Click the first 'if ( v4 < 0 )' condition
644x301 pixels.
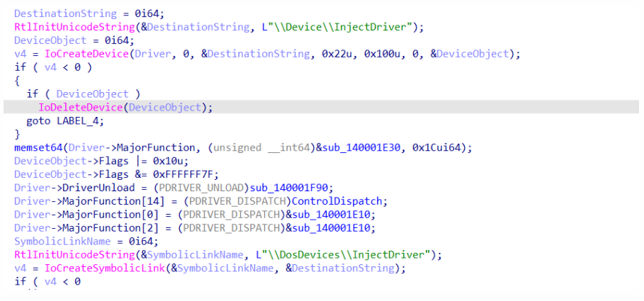point(53,67)
